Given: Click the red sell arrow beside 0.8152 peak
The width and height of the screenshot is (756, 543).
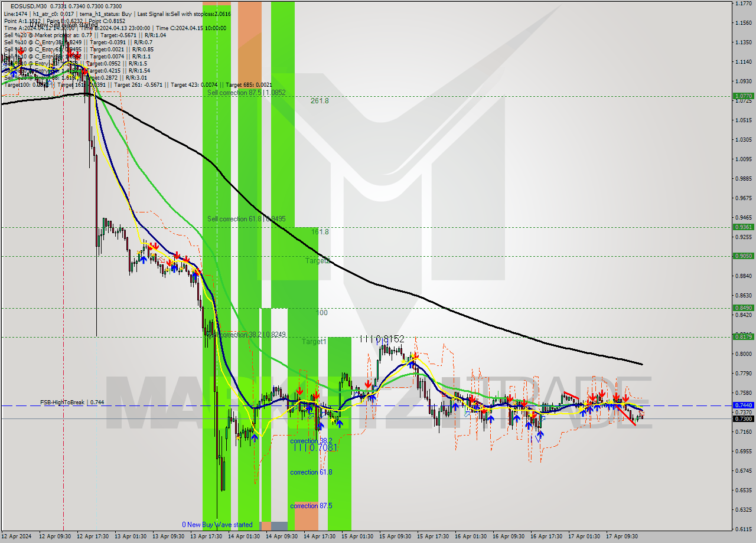Looking at the screenshot, I should click(x=415, y=356).
